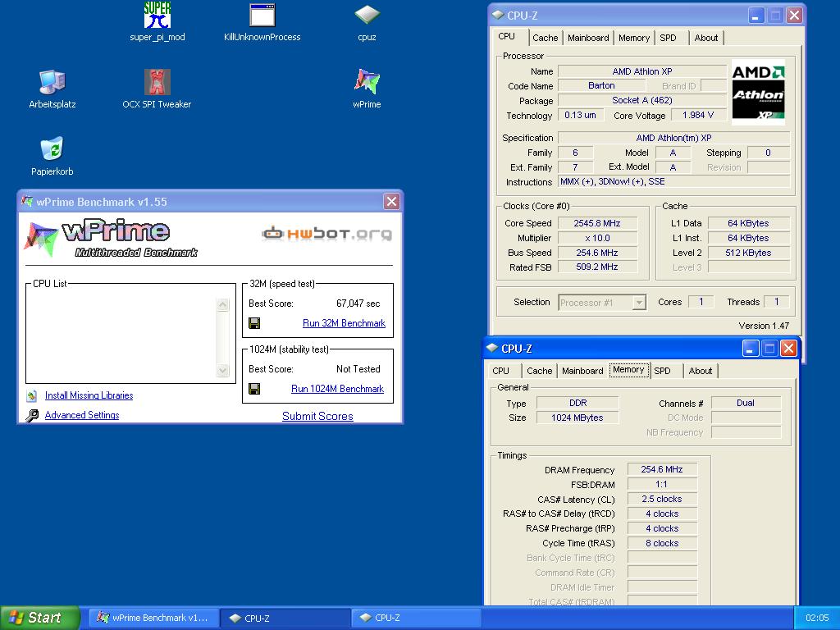Click Core Voltage value 1.984 V
Screen dimensions: 840x630
pos(697,115)
